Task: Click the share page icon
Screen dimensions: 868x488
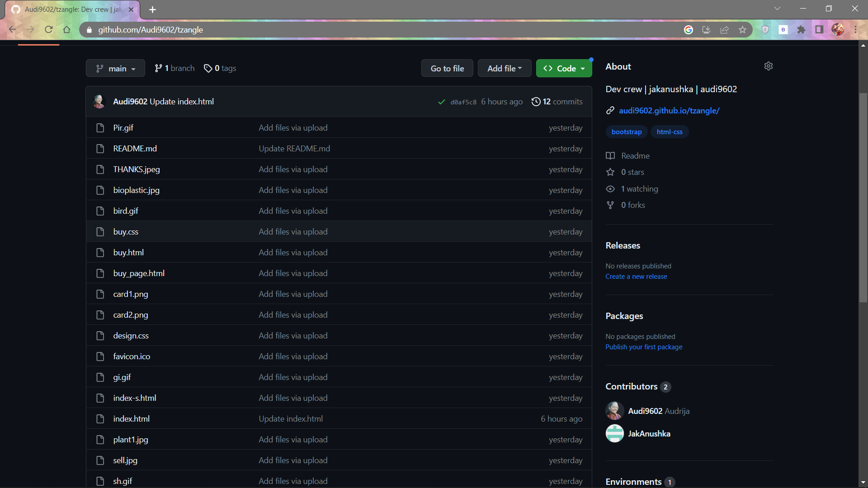Action: 724,30
